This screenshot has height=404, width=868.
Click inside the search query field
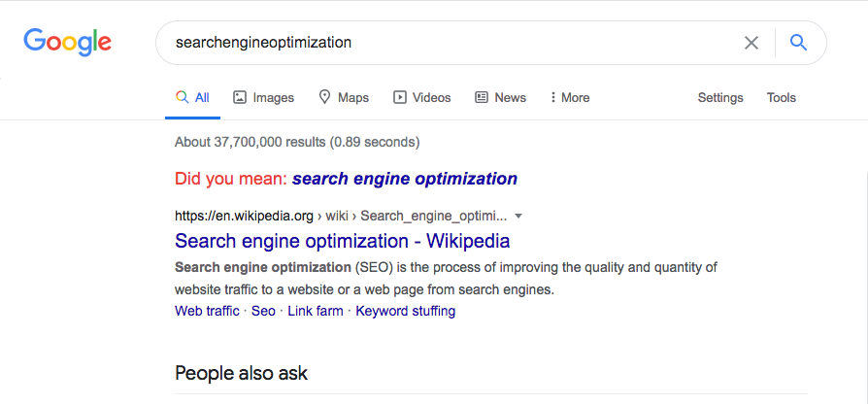pyautogui.click(x=449, y=43)
